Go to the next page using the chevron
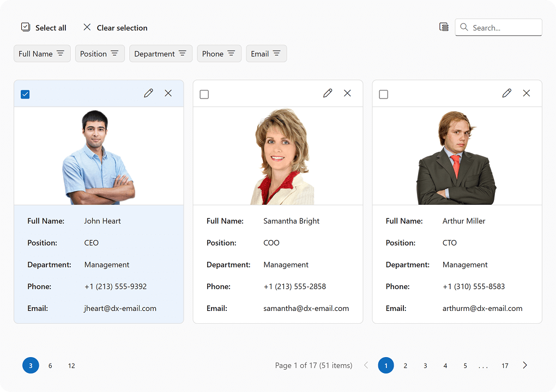This screenshot has width=556, height=392. (524, 365)
